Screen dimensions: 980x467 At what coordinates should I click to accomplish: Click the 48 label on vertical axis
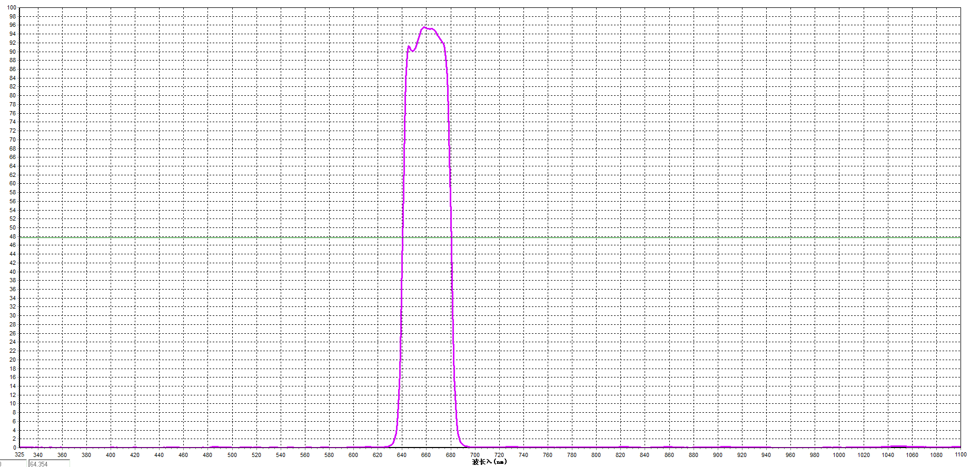click(x=13, y=236)
